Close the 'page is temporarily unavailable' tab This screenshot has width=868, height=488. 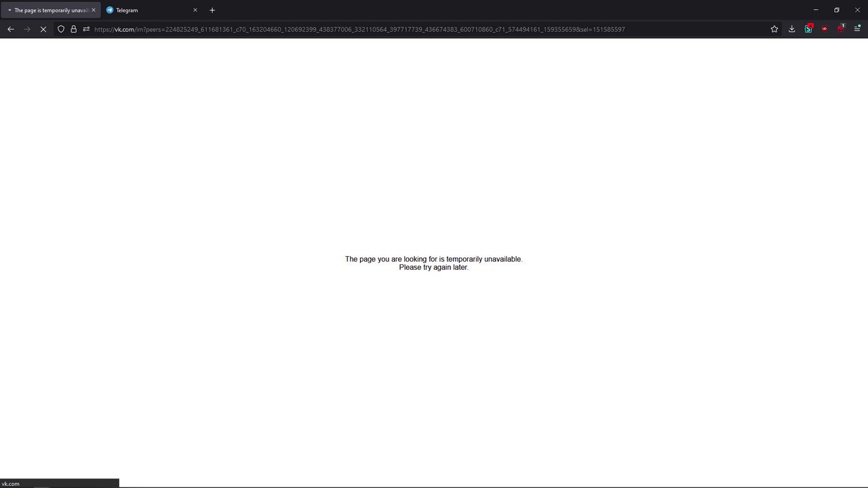pos(94,10)
